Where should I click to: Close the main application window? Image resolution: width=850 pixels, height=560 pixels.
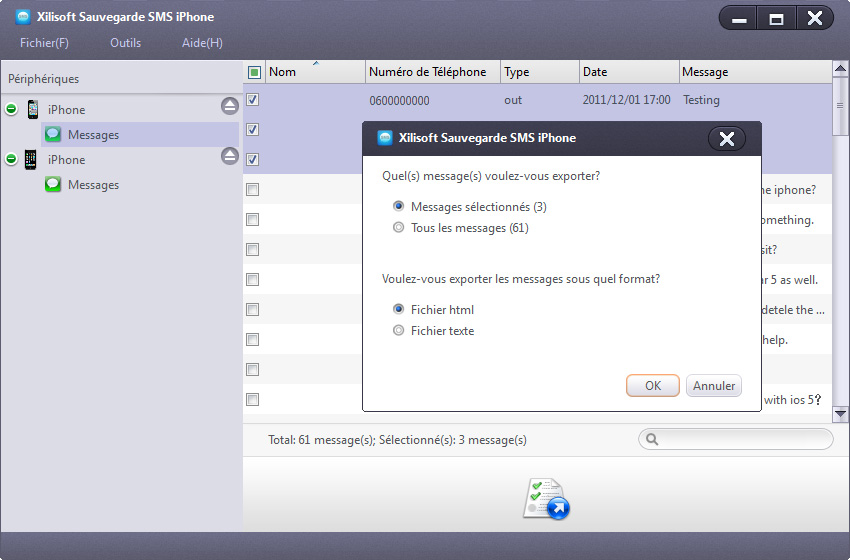(815, 19)
